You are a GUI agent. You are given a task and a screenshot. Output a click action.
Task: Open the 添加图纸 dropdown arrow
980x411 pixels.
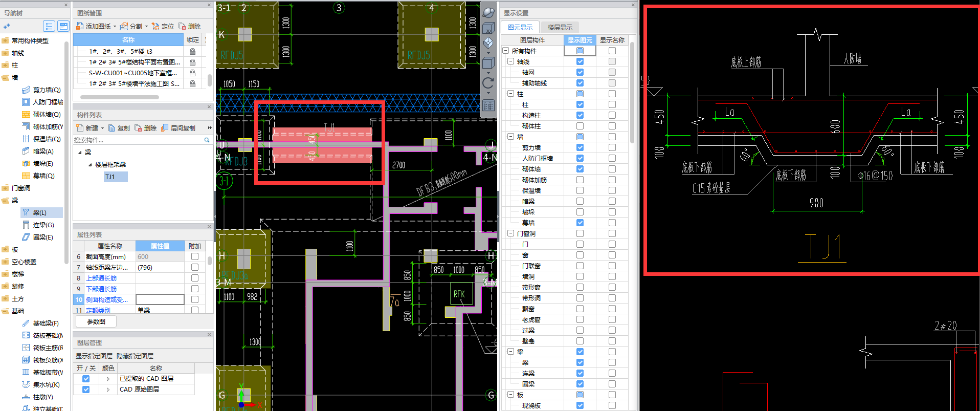click(115, 27)
